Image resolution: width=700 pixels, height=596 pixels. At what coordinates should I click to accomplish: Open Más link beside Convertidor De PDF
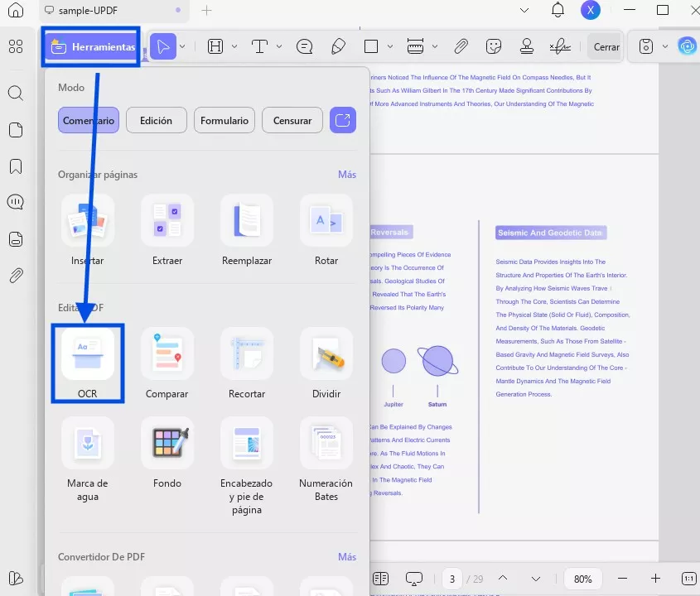(347, 557)
